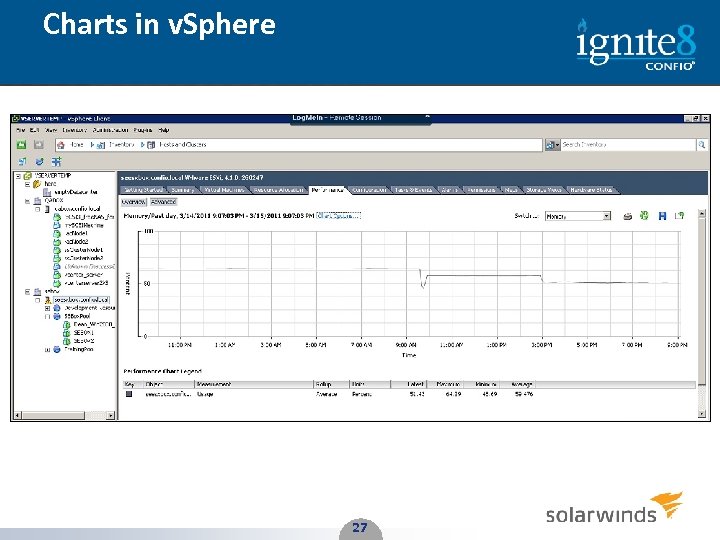This screenshot has width=720, height=540.
Task: Expand the Development resource pool node
Action: point(47,308)
